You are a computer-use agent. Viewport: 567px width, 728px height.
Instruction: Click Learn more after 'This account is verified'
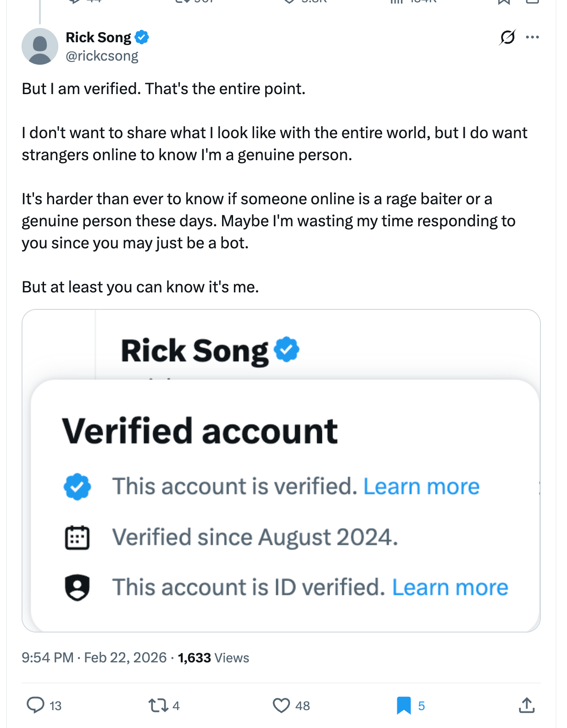(421, 487)
